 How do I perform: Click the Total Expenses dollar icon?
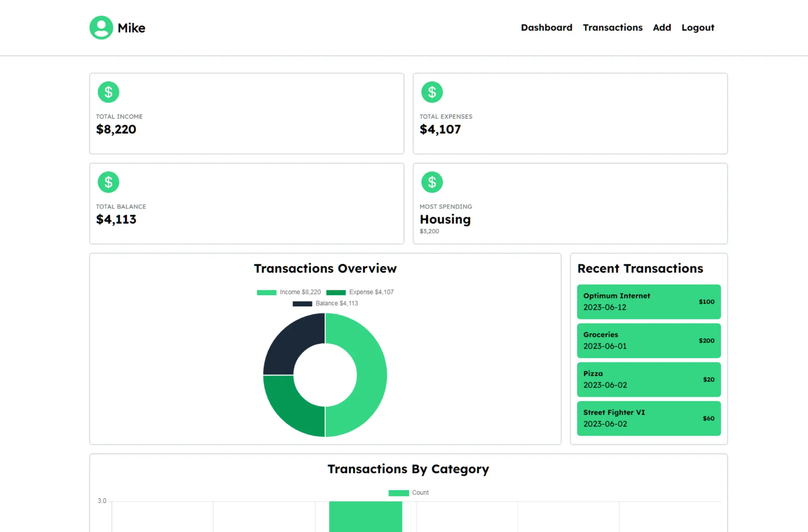(432, 92)
